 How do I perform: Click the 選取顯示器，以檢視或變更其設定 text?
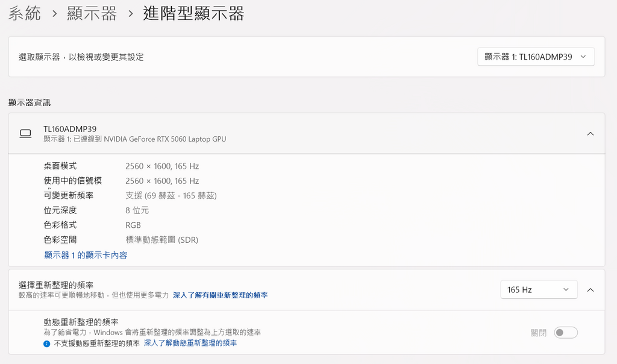[x=81, y=57]
